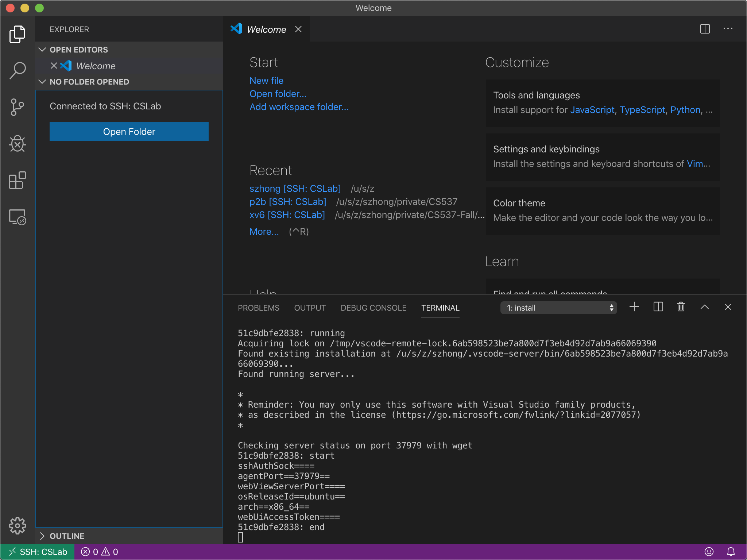Maximize the panel using the chevron

[704, 307]
